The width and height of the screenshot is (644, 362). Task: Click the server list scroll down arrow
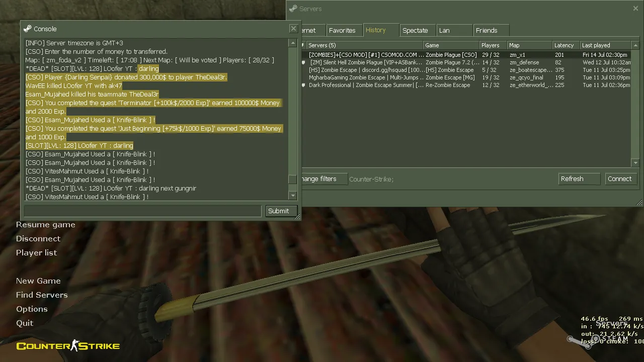(635, 162)
